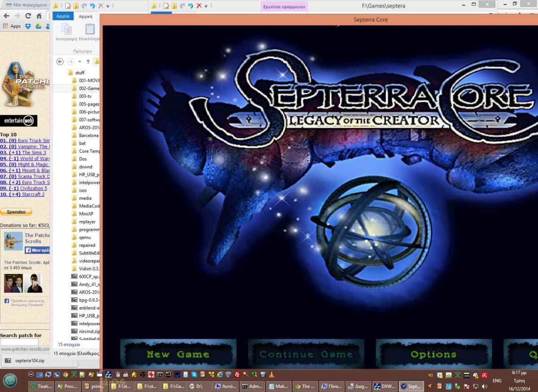Open the entertainweb banner

[x=18, y=121]
